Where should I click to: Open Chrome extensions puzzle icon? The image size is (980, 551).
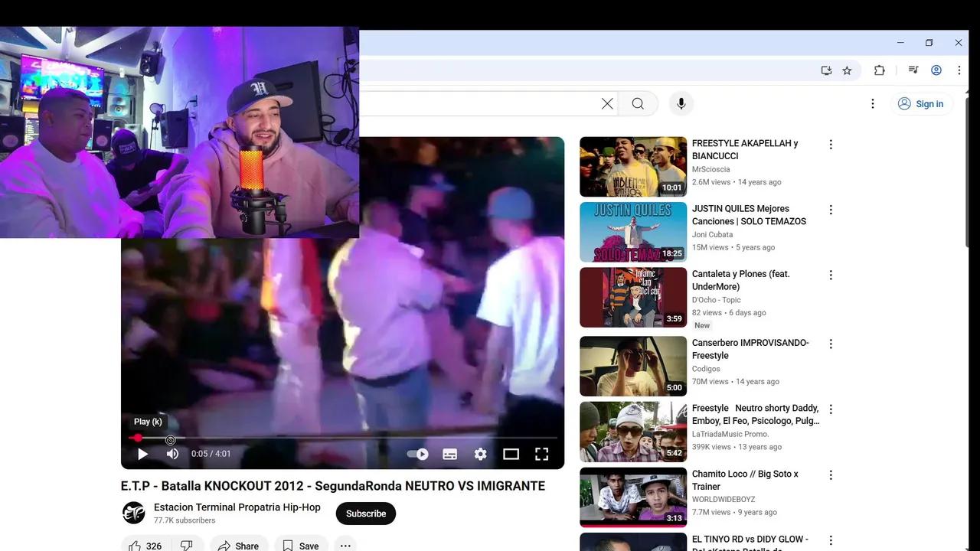(879, 70)
